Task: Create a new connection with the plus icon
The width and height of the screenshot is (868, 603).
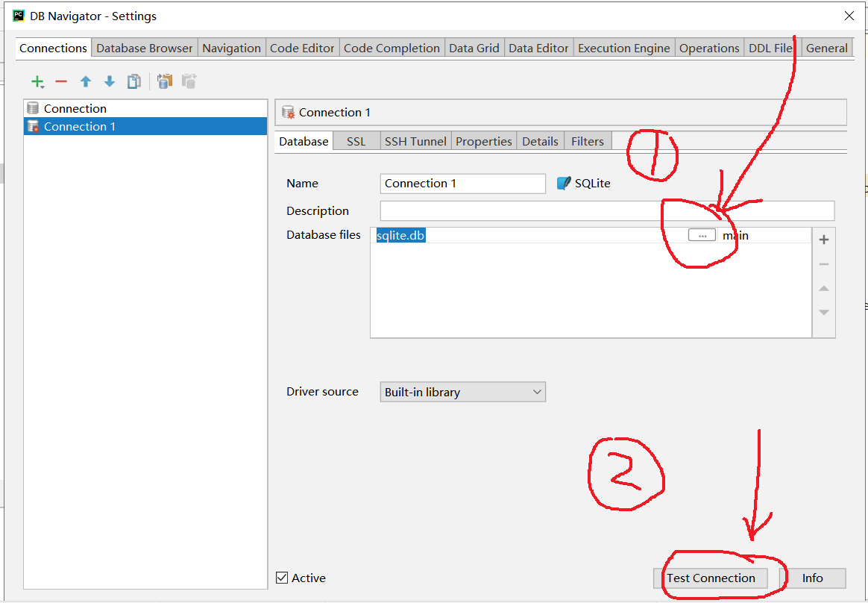Action: tap(37, 81)
